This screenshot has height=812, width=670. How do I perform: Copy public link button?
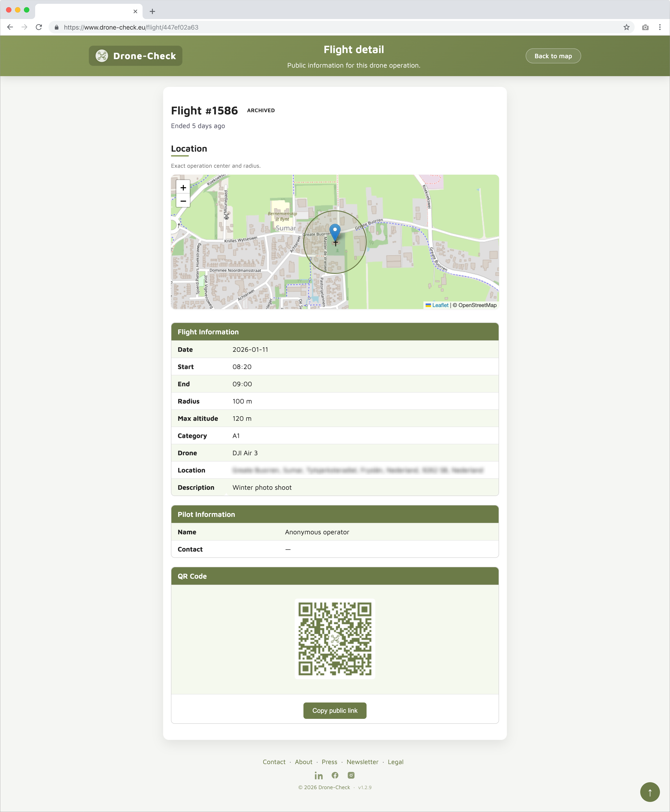pyautogui.click(x=335, y=711)
